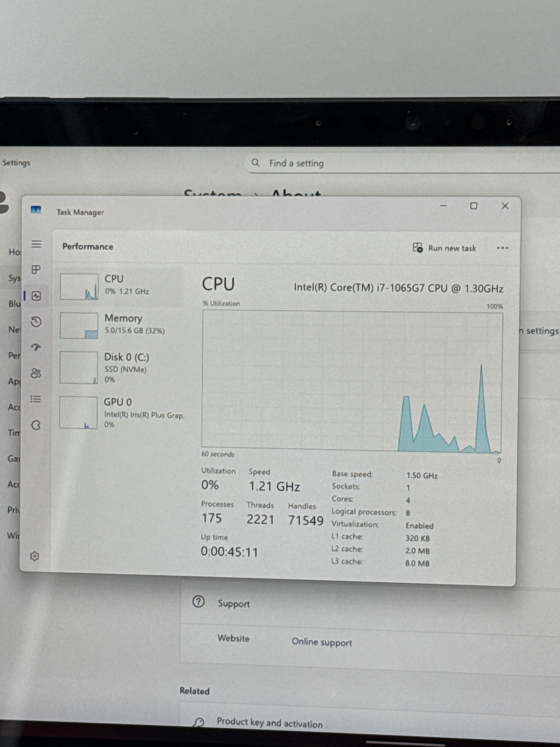Viewport: 560px width, 747px height.
Task: Open the Services page icon
Action: [36, 425]
